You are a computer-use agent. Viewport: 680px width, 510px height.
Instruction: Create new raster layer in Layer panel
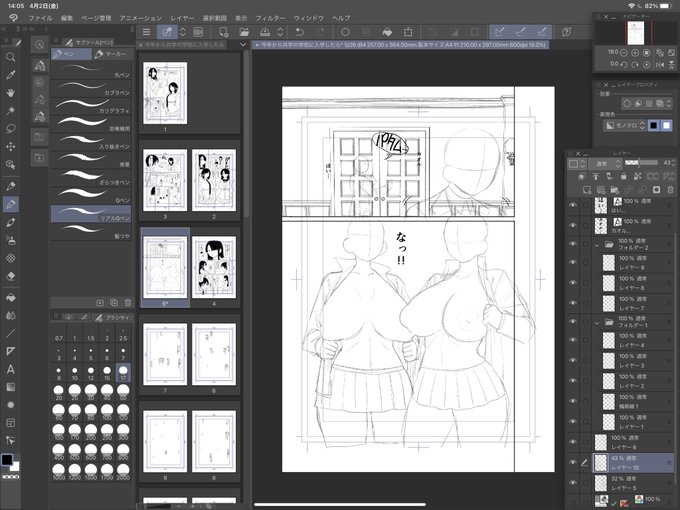click(x=587, y=190)
